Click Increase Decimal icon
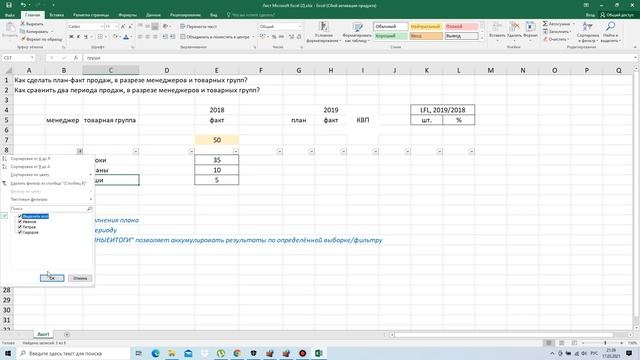The height and width of the screenshot is (360, 640). [x=291, y=37]
